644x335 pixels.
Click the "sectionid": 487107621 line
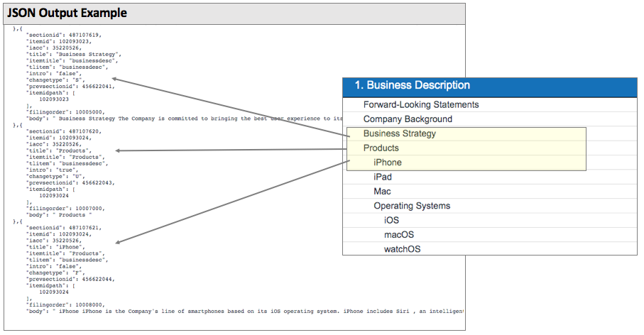click(x=64, y=228)
